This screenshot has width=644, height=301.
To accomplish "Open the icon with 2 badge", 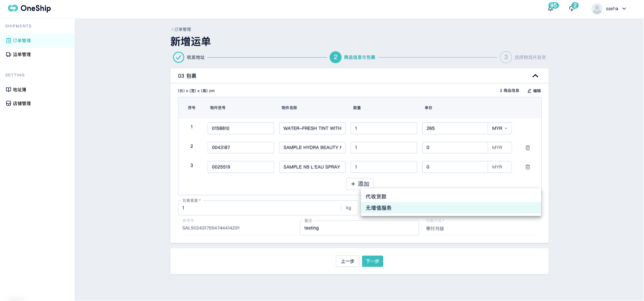I will point(571,8).
